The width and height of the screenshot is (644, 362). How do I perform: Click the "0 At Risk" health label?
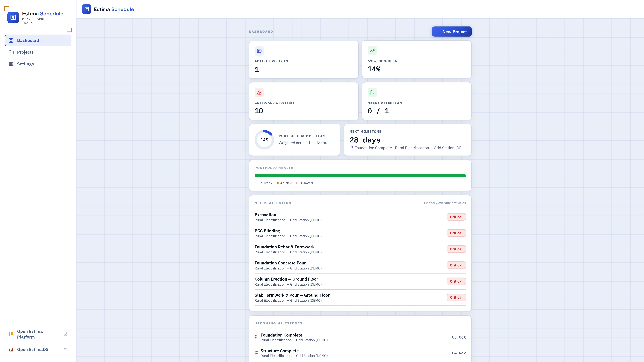pos(284,183)
